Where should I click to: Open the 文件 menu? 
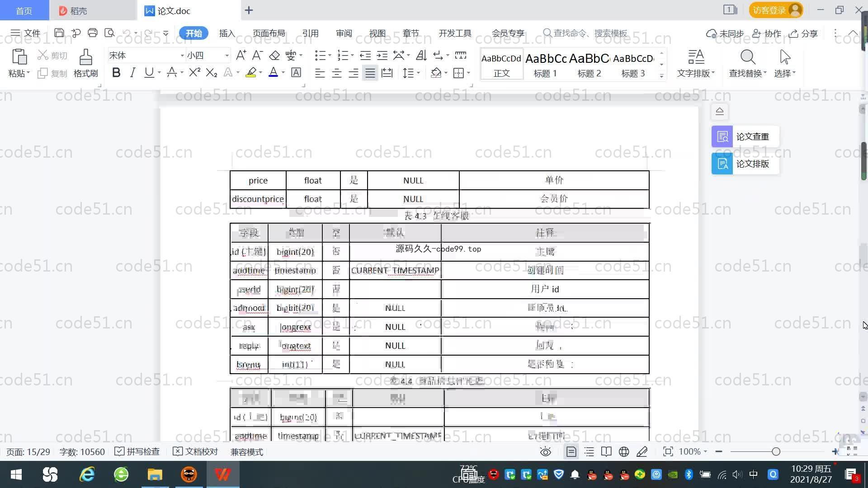click(x=26, y=33)
